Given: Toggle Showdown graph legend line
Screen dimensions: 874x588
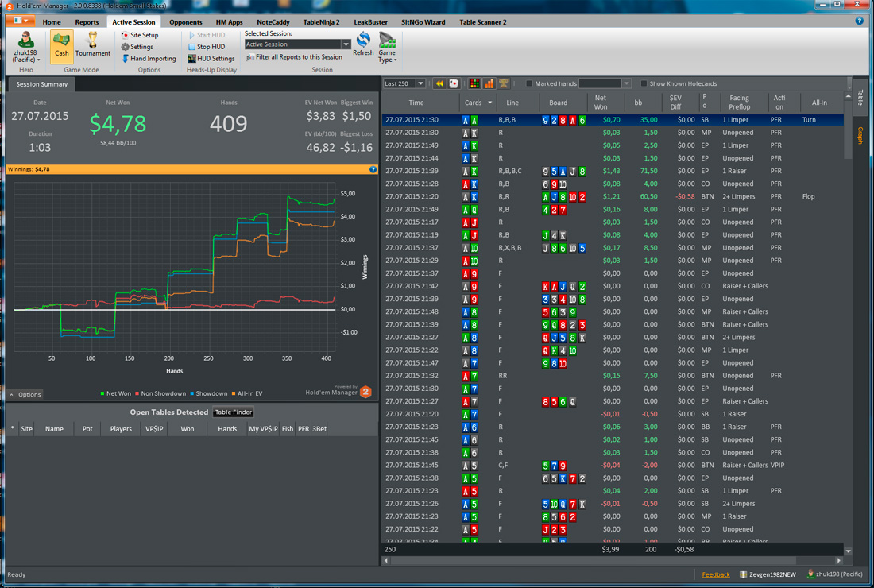Looking at the screenshot, I should pyautogui.click(x=208, y=393).
